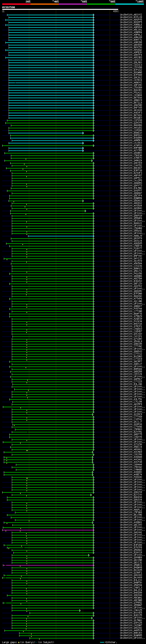Select hit label UniRef100_Q6C3V0
The width and height of the screenshot is (146, 644).
click(131, 525)
